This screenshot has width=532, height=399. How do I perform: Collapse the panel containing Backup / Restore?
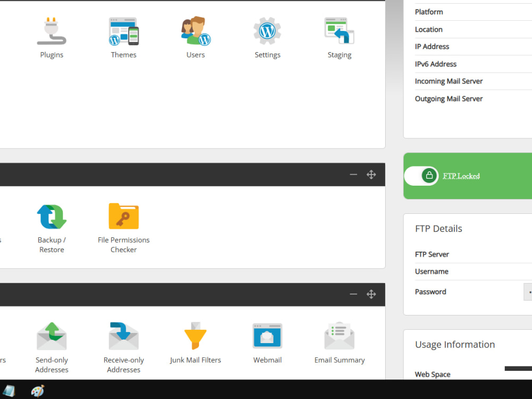pyautogui.click(x=353, y=174)
